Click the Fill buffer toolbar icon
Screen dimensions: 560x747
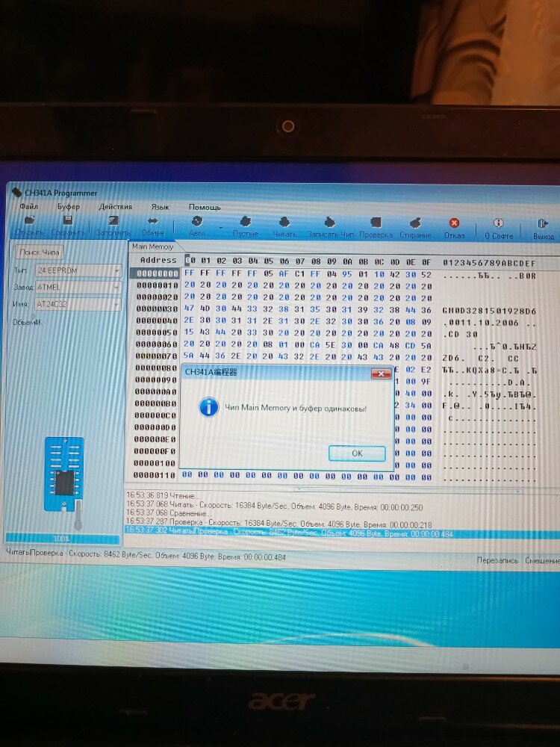point(113,221)
